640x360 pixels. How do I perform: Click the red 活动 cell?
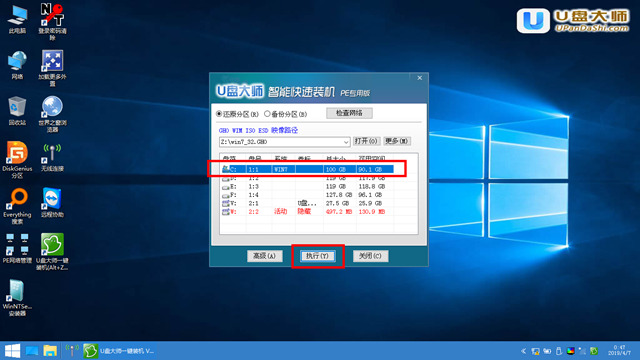click(x=280, y=212)
